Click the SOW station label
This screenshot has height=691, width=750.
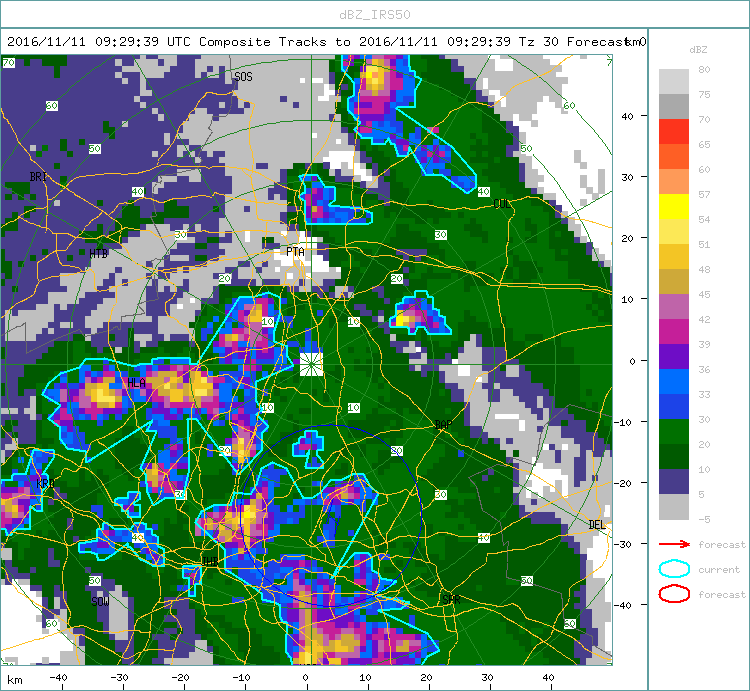click(100, 602)
